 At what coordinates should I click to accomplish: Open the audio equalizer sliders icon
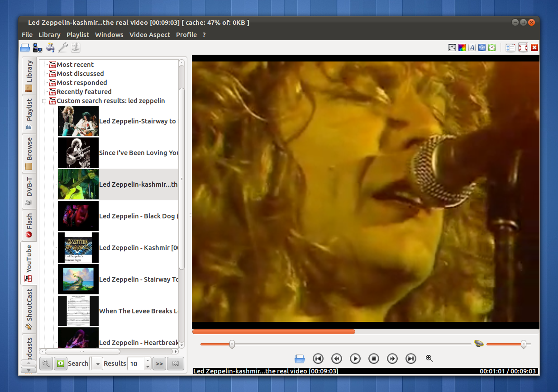pyautogui.click(x=452, y=47)
